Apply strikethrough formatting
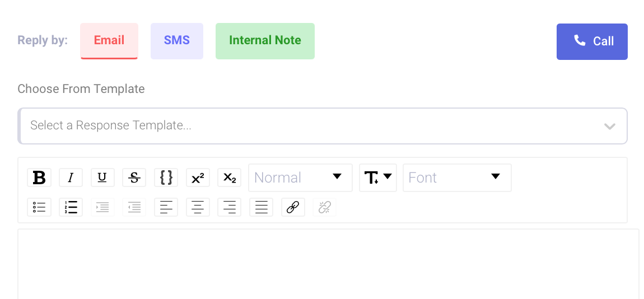The width and height of the screenshot is (644, 299). [134, 177]
